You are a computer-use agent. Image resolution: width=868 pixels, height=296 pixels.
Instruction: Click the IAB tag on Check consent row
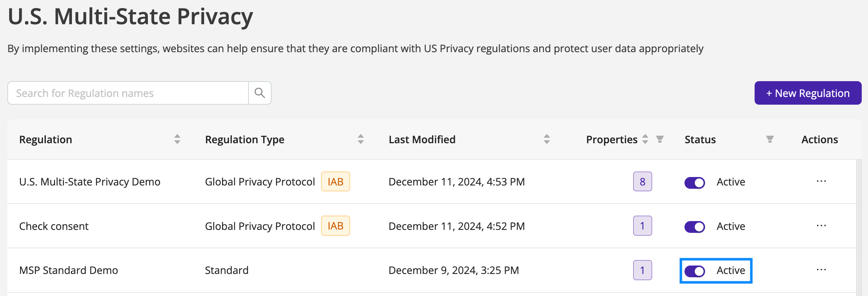(335, 226)
